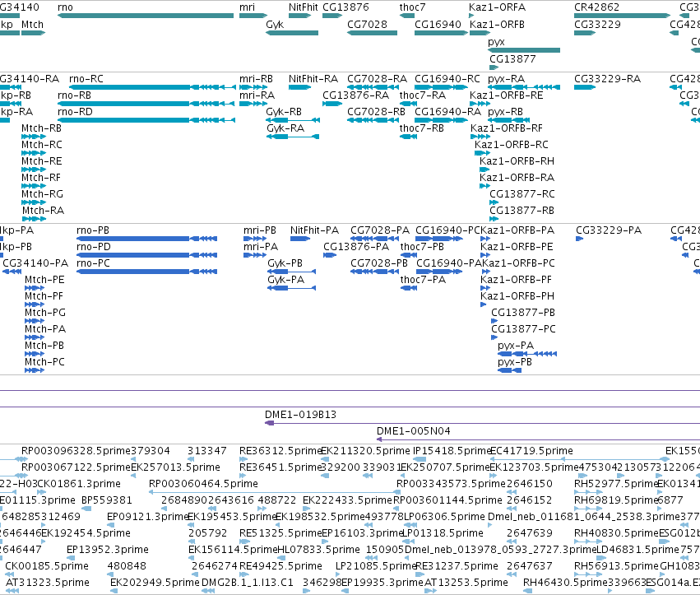700x595 pixels.
Task: Open protein Kaz1-ORFB-PE
Action: point(517,247)
